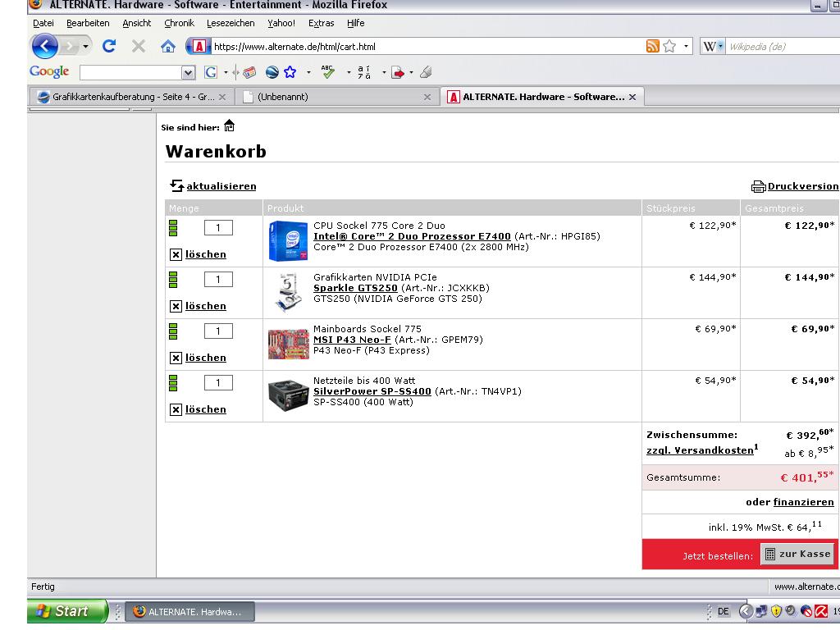
Task: Open the dropdown arrow next to translate icon
Action: [384, 72]
